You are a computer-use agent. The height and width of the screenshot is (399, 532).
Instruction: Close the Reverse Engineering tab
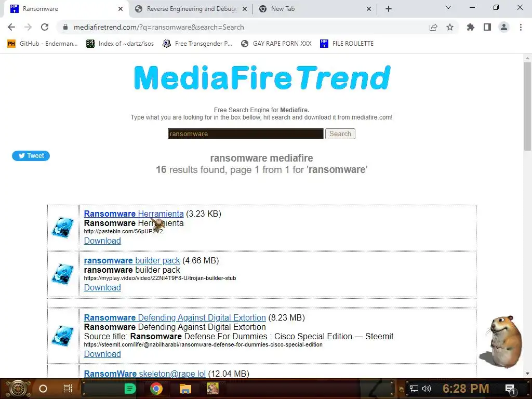pyautogui.click(x=245, y=9)
